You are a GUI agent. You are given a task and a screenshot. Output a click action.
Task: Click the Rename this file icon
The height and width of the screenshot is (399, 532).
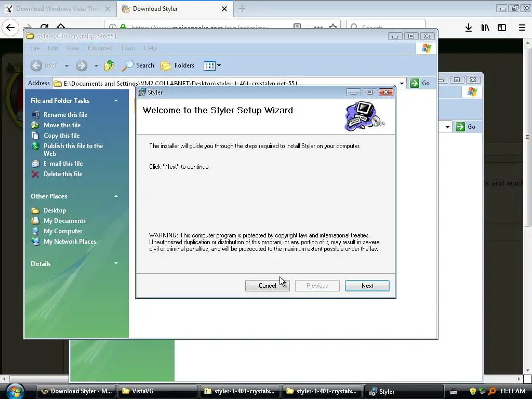(35, 115)
